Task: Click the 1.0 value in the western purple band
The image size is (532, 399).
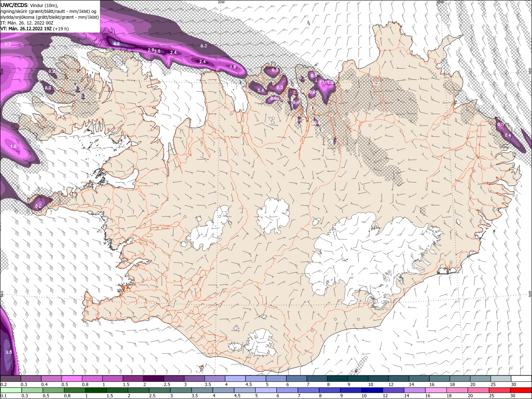Action: 13,146
